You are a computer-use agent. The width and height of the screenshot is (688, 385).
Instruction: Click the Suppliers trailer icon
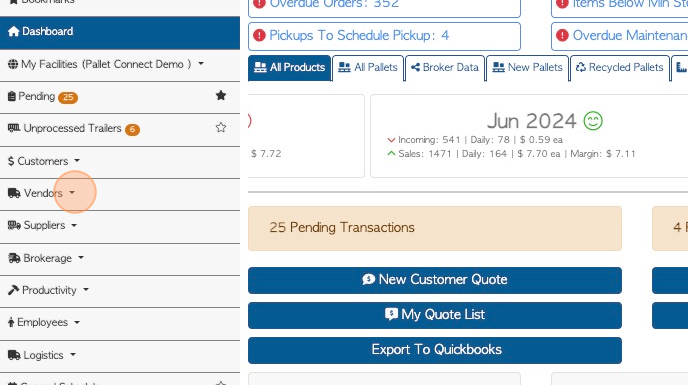(x=14, y=225)
